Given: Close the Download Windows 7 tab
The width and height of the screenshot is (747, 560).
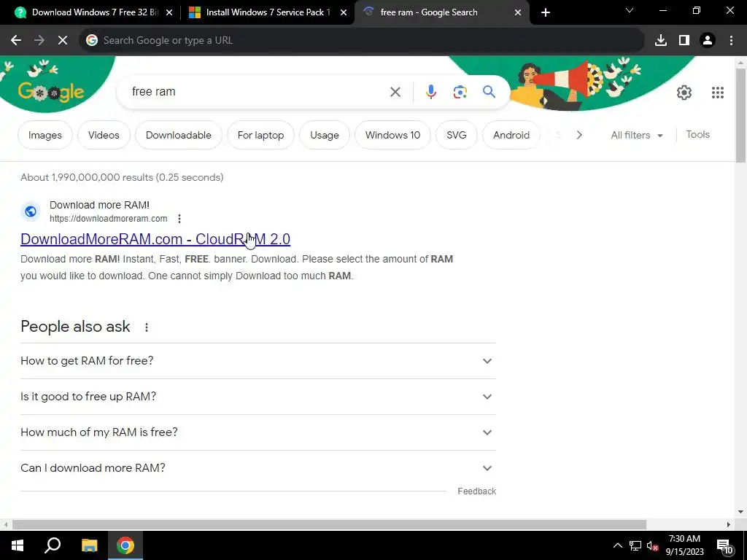Looking at the screenshot, I should pos(169,12).
